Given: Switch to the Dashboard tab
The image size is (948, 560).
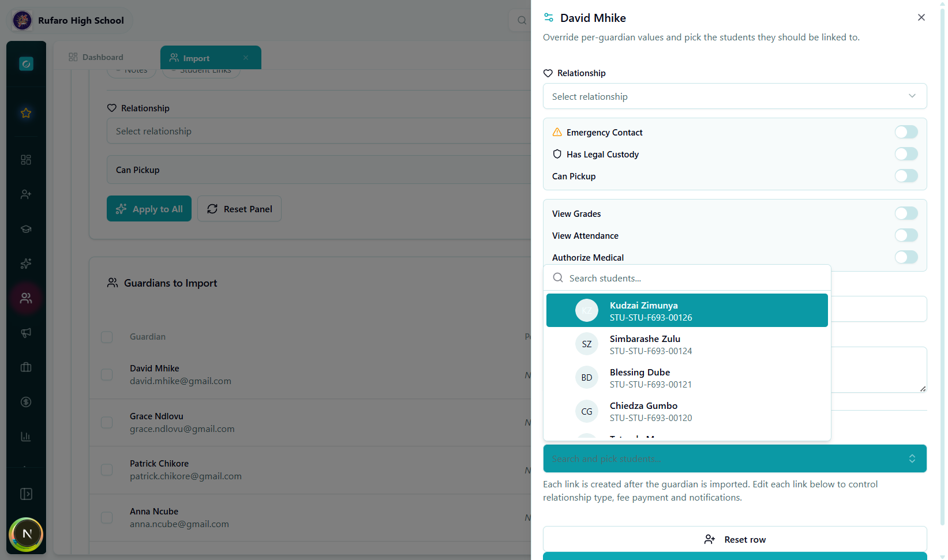Looking at the screenshot, I should [96, 57].
